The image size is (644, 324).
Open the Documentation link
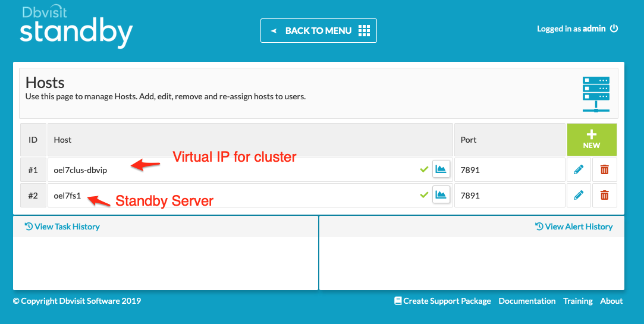(527, 301)
